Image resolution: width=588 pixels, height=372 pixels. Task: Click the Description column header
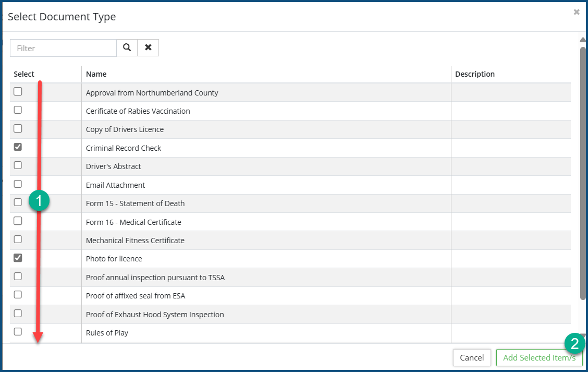tap(474, 74)
